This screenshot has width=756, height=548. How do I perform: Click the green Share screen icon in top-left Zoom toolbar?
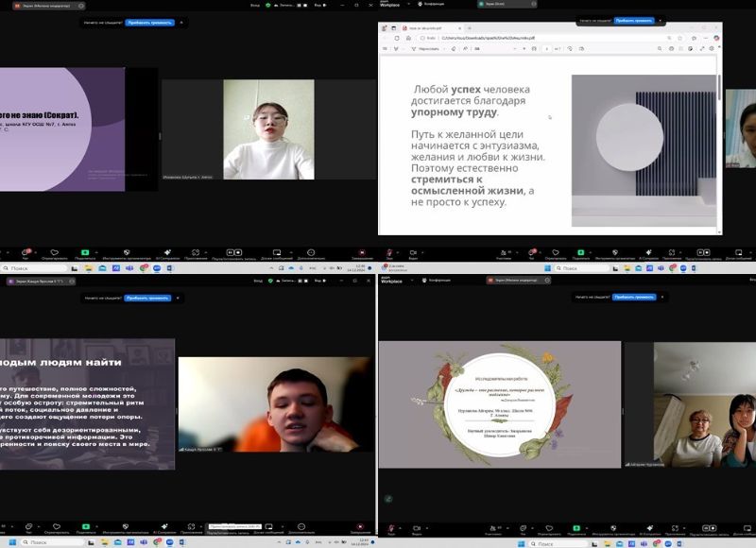pos(86,252)
